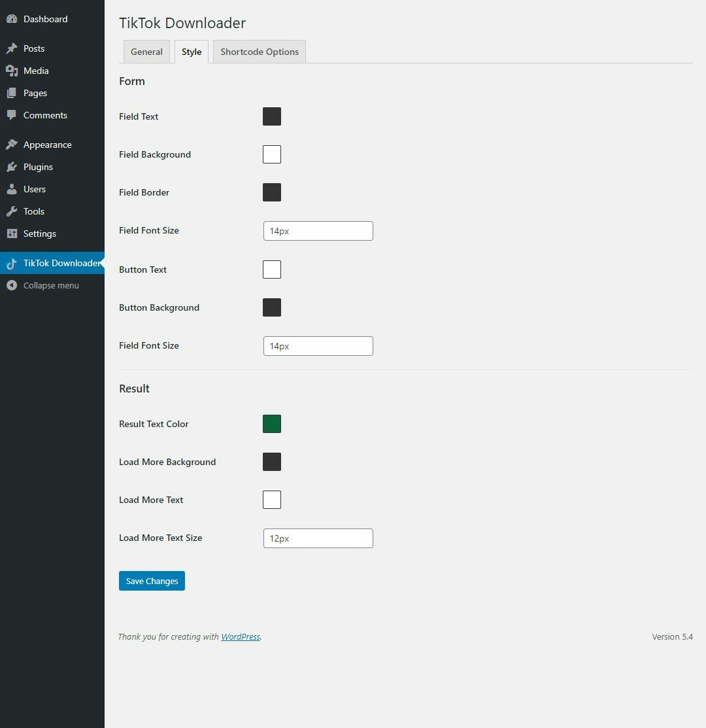Screen dimensions: 706x728
Task: Click the Result Text Color label
Action: [x=154, y=424]
